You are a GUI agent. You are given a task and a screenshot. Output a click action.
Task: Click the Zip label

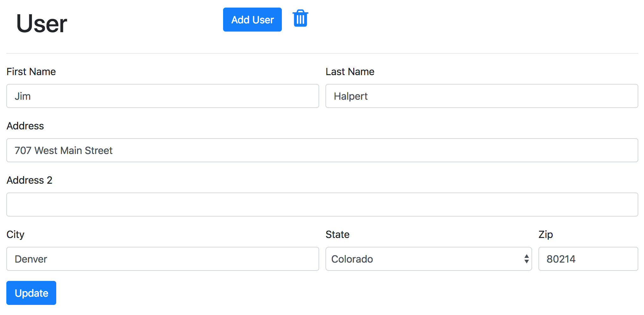[545, 235]
